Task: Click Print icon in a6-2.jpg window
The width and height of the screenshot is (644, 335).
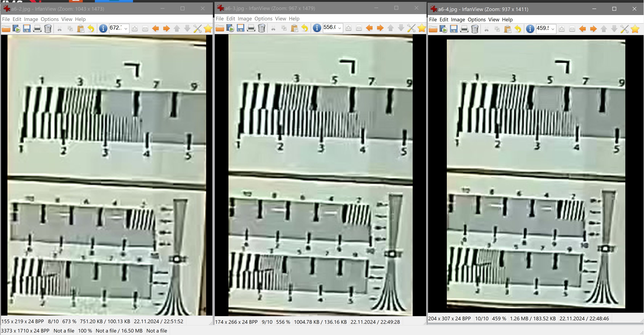Action: pos(37,29)
